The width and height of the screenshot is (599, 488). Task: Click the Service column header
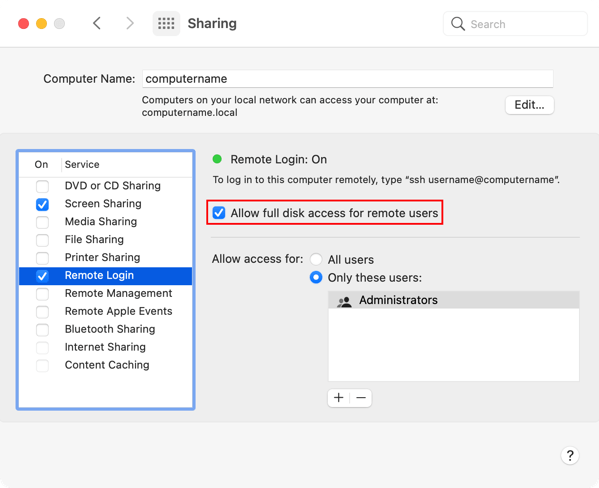coord(82,164)
